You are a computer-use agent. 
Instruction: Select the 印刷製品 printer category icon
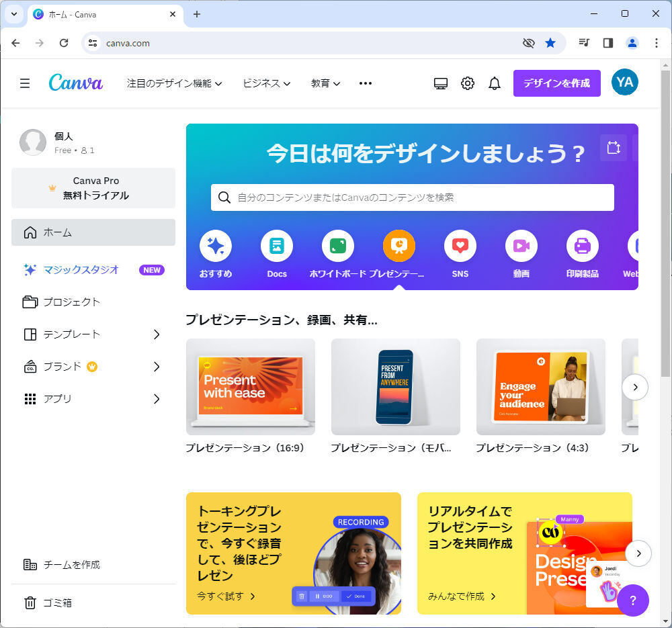point(583,246)
